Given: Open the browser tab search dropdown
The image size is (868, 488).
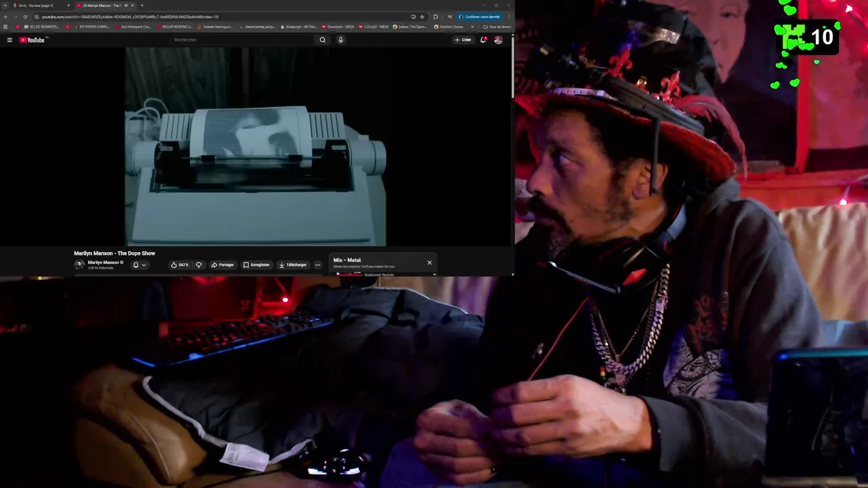Looking at the screenshot, I should [x=5, y=5].
